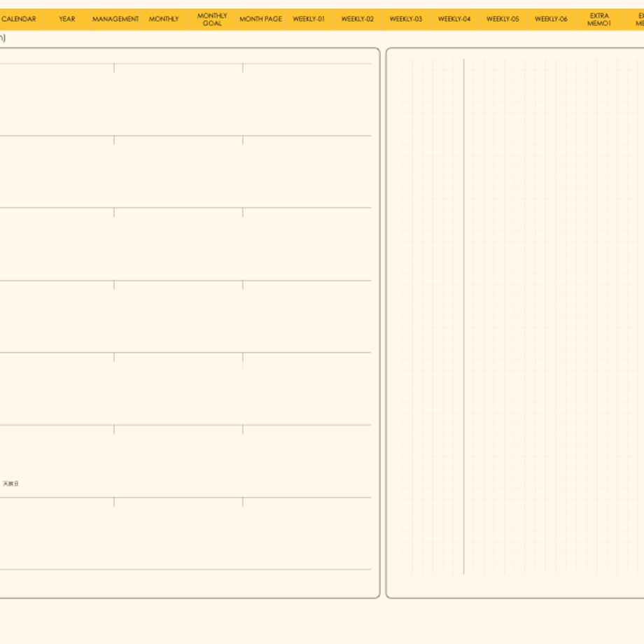This screenshot has width=644, height=644.
Task: Go to the YEAR tab
Action: tap(67, 20)
